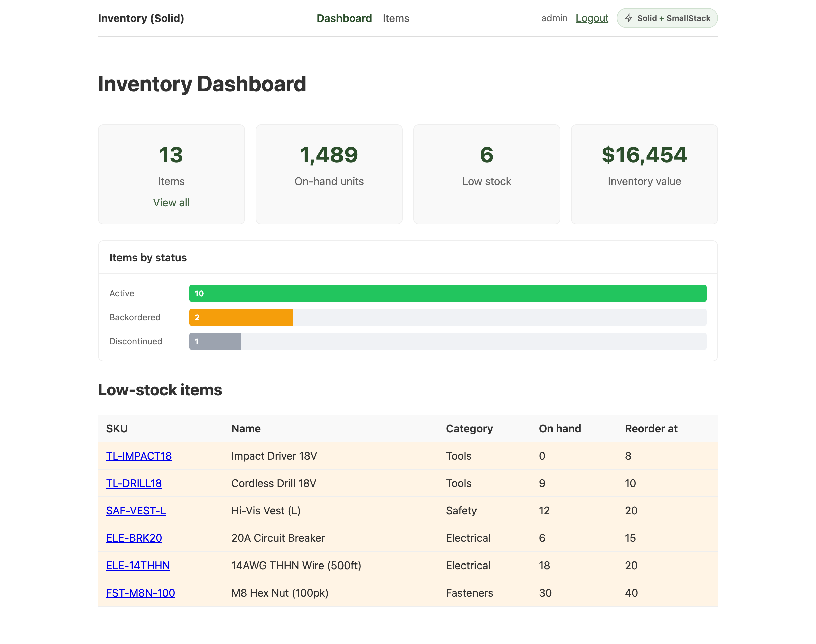The height and width of the screenshot is (644, 816).
Task: Click the Logout link
Action: pyautogui.click(x=592, y=18)
